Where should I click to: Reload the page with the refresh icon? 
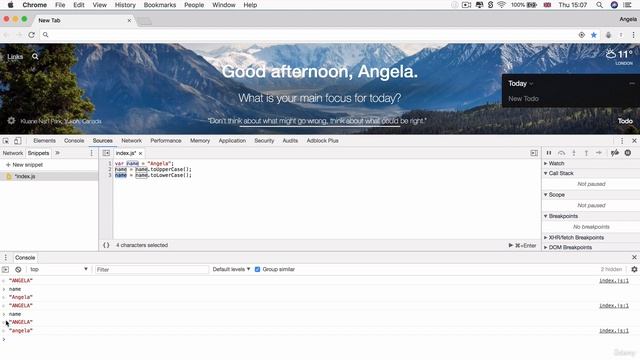31,35
